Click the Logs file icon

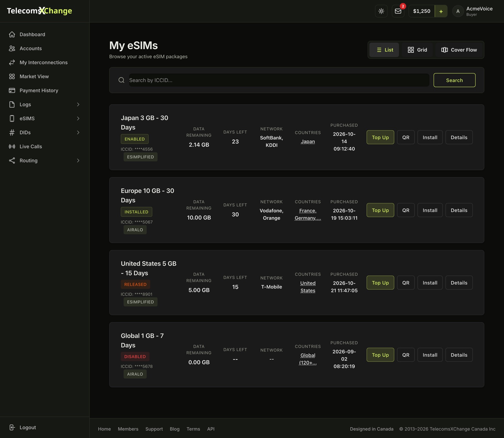click(12, 104)
